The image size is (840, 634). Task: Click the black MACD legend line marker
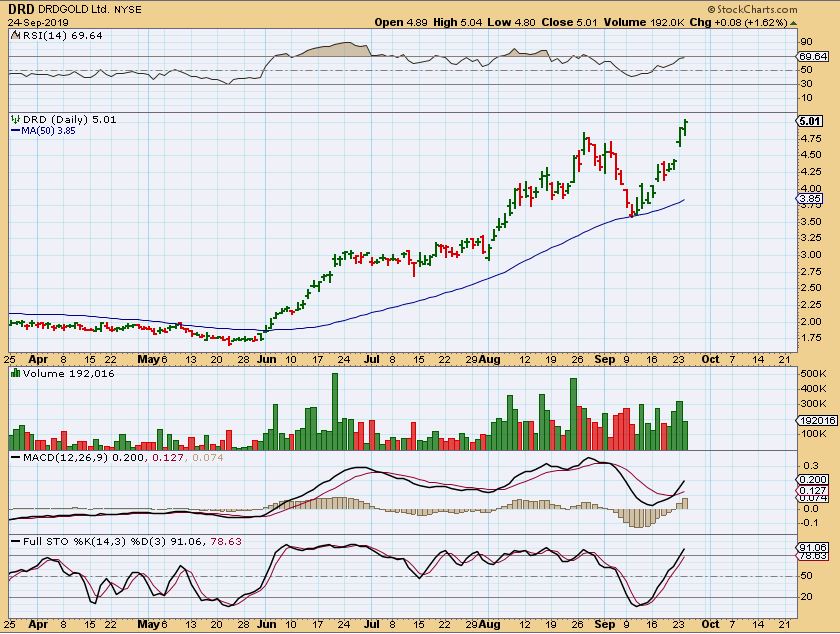(x=16, y=458)
